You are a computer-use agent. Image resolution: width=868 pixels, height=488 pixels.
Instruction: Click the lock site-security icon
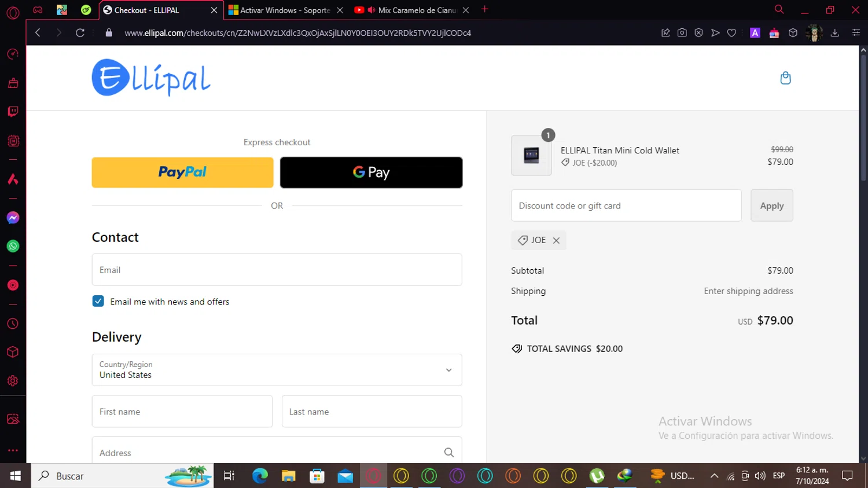[109, 33]
